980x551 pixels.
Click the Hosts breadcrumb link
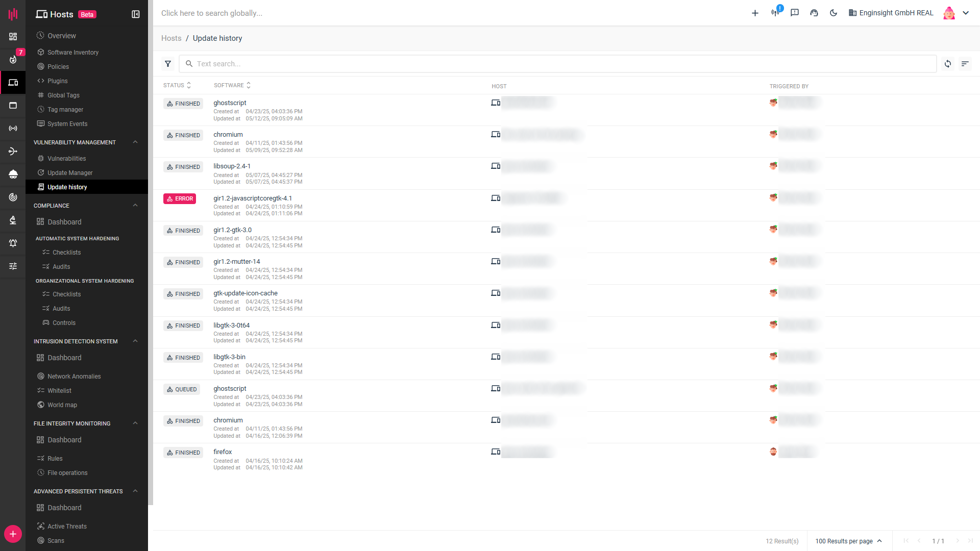[x=171, y=38]
